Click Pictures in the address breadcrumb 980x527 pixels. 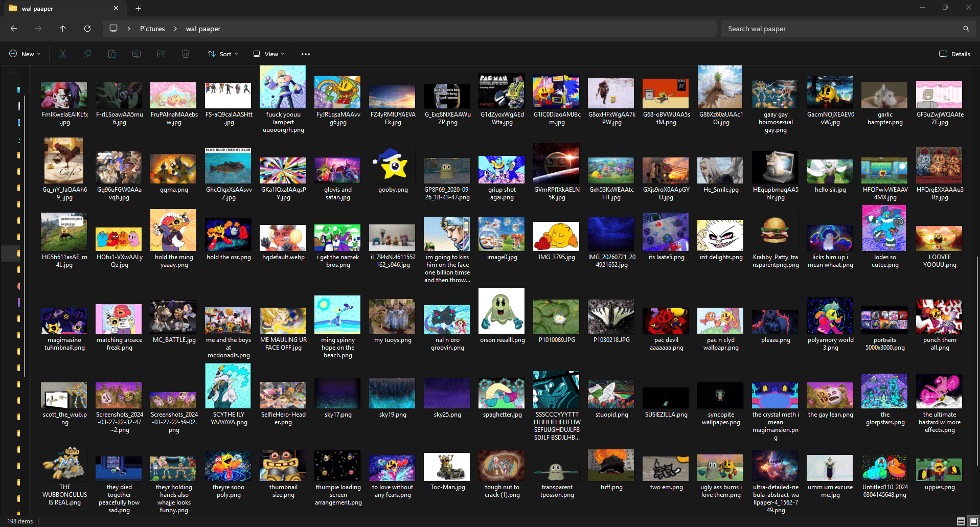152,29
